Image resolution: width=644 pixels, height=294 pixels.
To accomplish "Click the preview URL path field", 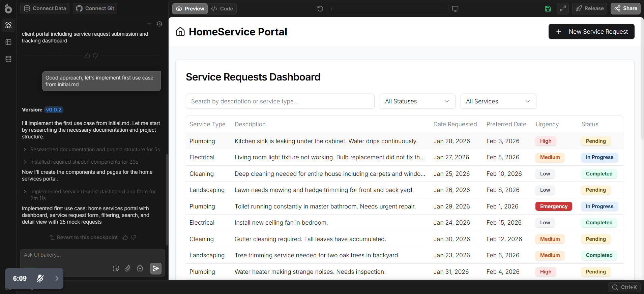I will click(x=387, y=9).
